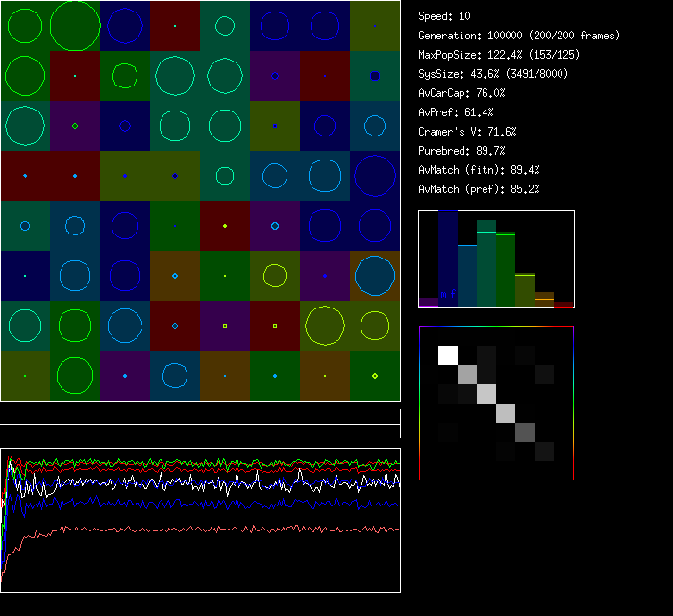Screen dimensions: 673x616
Task: Select the olive bar in the histogram
Action: tap(524, 290)
